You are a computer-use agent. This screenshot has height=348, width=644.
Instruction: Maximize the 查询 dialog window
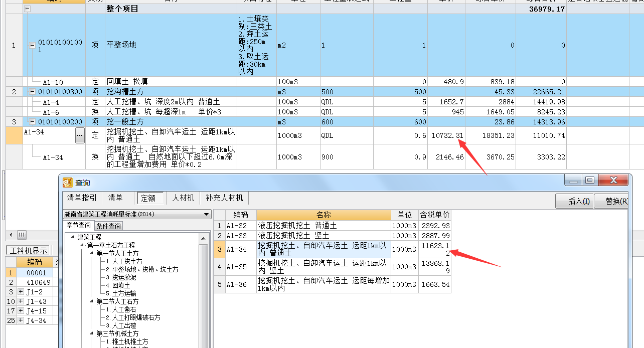[590, 180]
